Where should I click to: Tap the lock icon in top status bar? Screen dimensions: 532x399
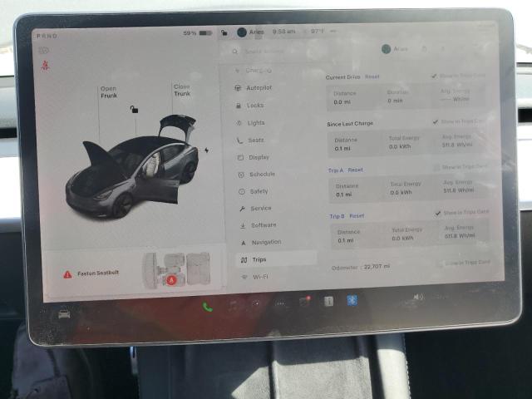point(224,32)
